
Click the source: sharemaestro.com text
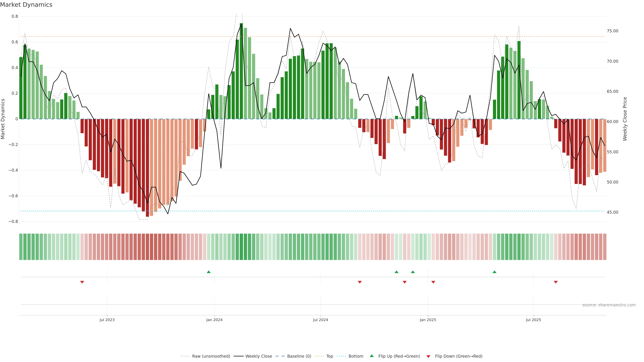click(x=609, y=305)
